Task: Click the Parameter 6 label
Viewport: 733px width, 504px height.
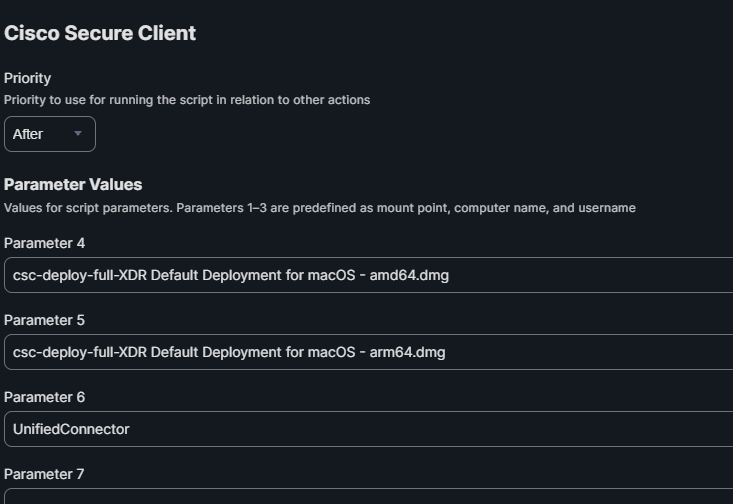Action: tap(44, 397)
